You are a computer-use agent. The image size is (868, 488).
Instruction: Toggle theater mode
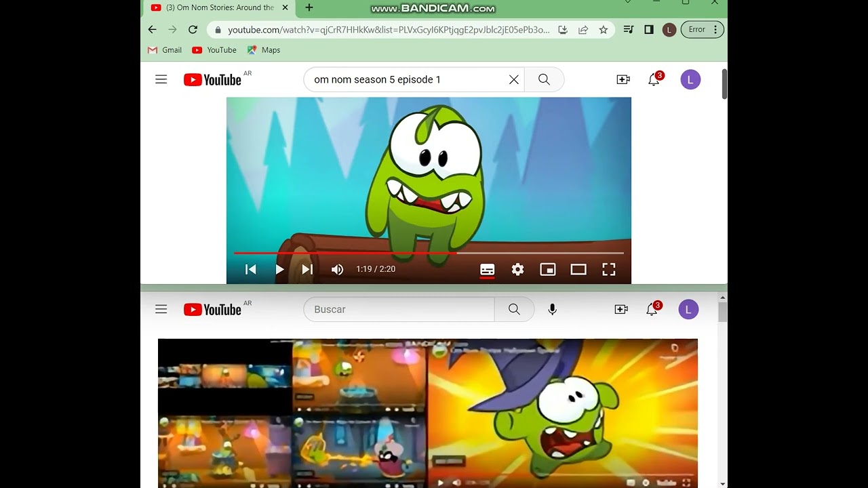[x=578, y=269]
